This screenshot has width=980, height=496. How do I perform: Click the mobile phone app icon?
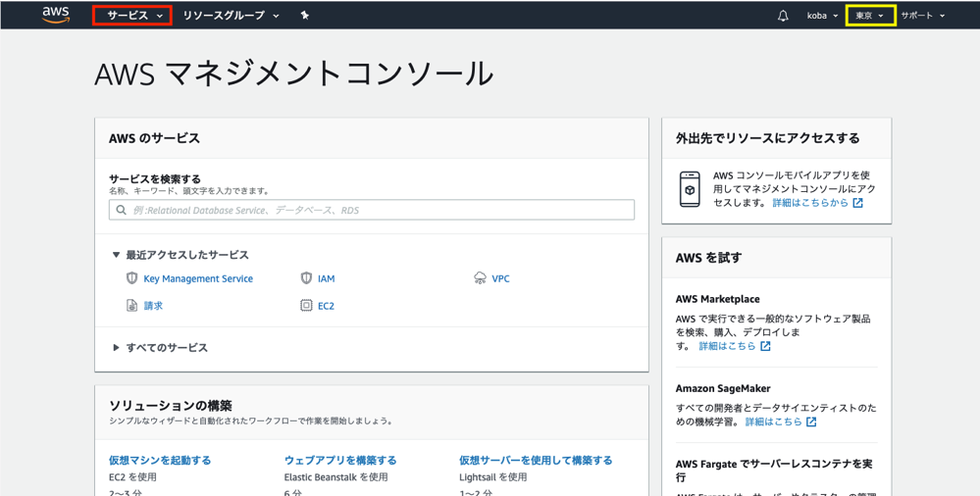point(690,188)
